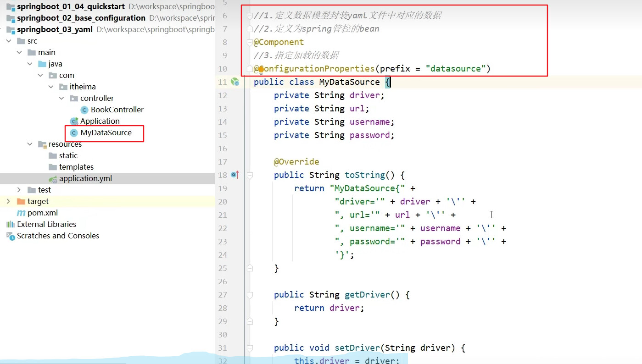Click the orange target folder icon
The height and width of the screenshot is (364, 642).
[21, 201]
